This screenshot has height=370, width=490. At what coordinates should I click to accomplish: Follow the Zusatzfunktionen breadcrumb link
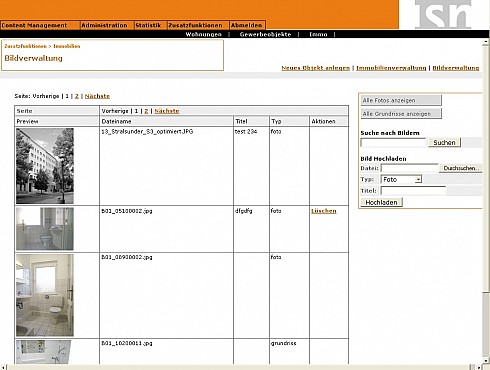click(x=26, y=46)
